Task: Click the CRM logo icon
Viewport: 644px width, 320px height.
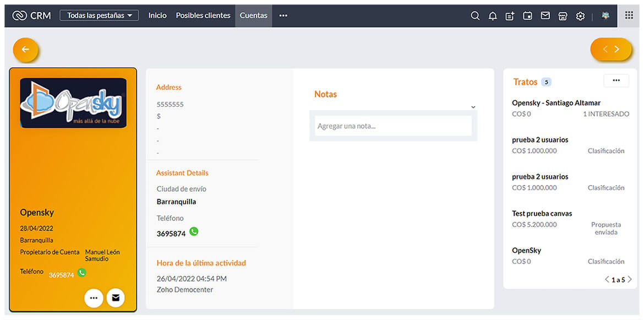Action: click(19, 15)
